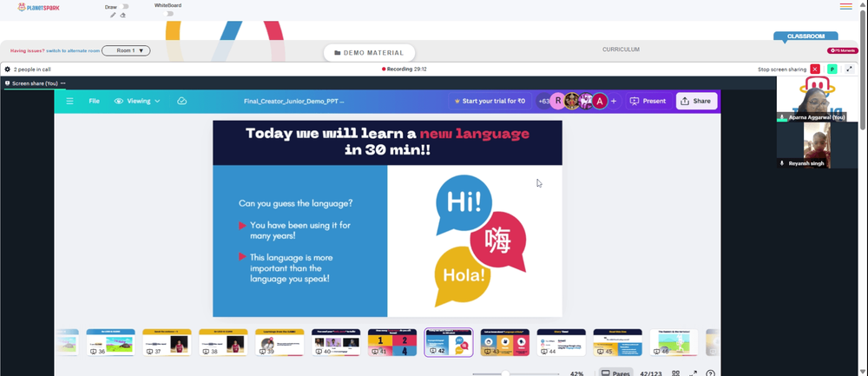Screen dimensions: 868x376
Task: Click 'Can you guess the language?' text
Action: coord(296,203)
